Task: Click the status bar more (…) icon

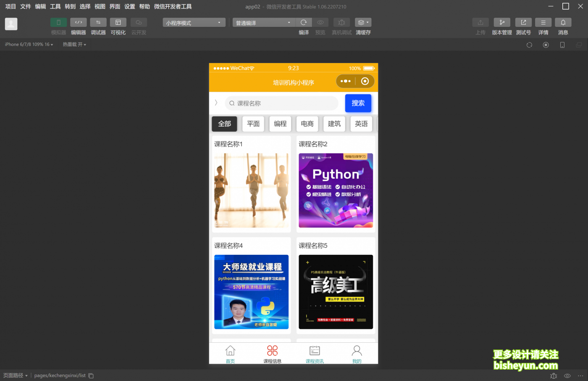Action: coord(580,376)
